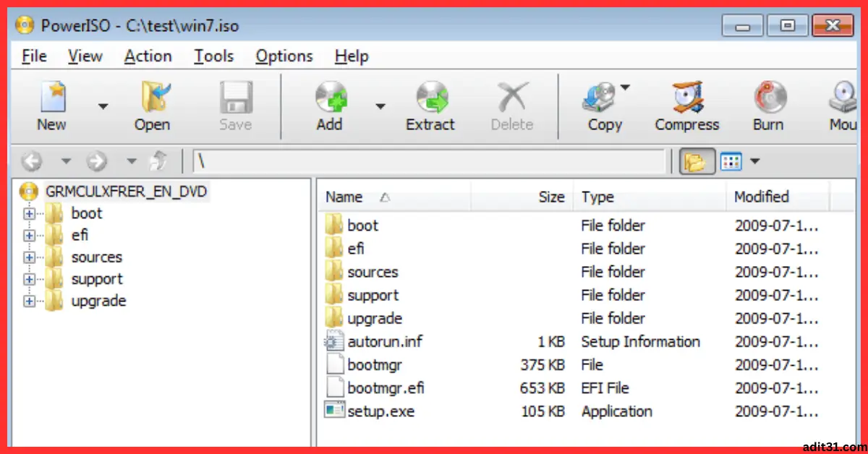Sort by the Name column header
The height and width of the screenshot is (454, 868).
click(394, 197)
